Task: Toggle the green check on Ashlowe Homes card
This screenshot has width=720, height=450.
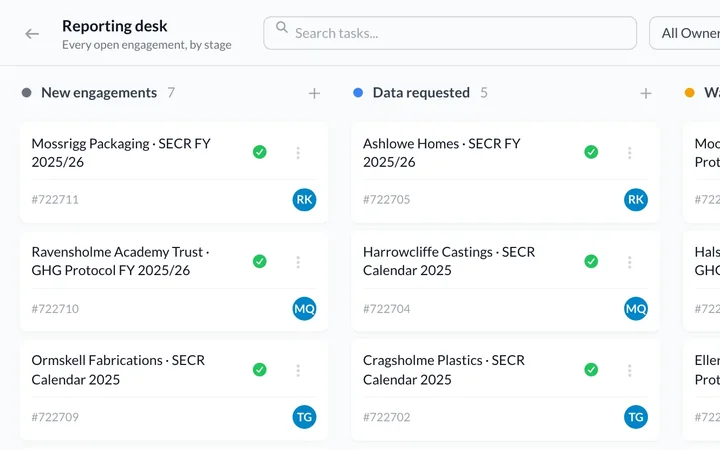Action: (x=591, y=152)
